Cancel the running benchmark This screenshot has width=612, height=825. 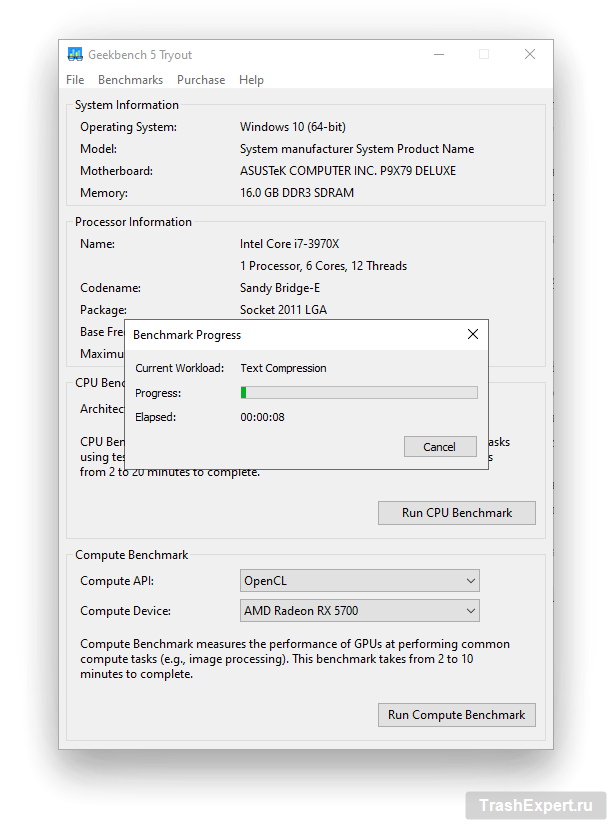440,447
